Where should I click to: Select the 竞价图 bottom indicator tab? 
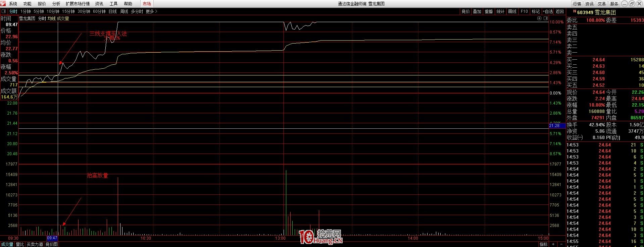[x=52, y=244]
